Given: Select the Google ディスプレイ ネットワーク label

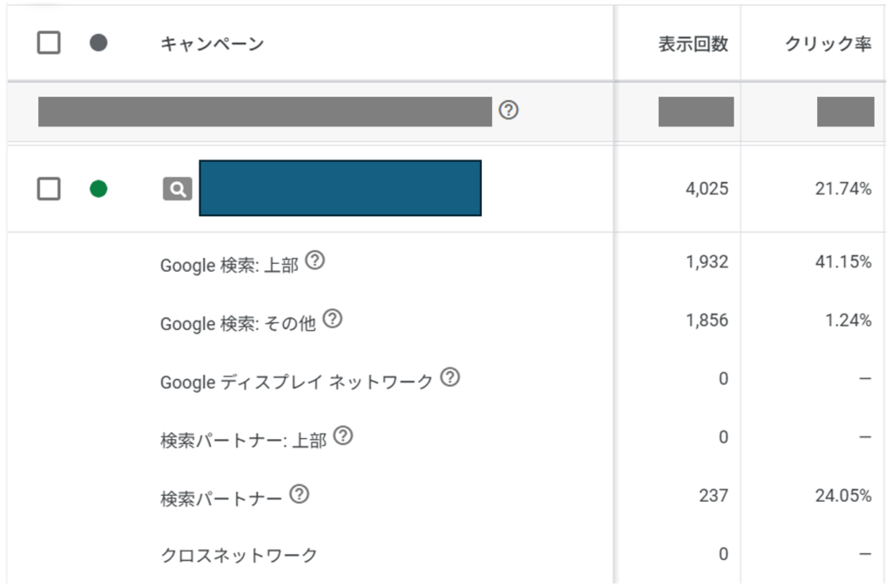Looking at the screenshot, I should pyautogui.click(x=296, y=382).
